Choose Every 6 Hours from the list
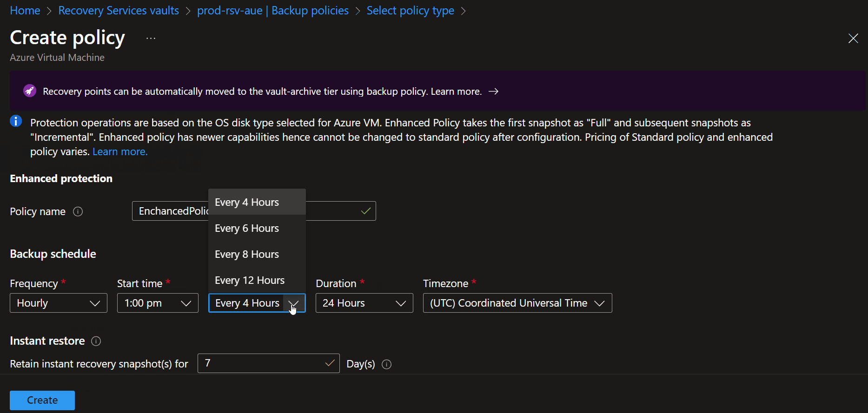Viewport: 868px width, 413px height. [257, 228]
